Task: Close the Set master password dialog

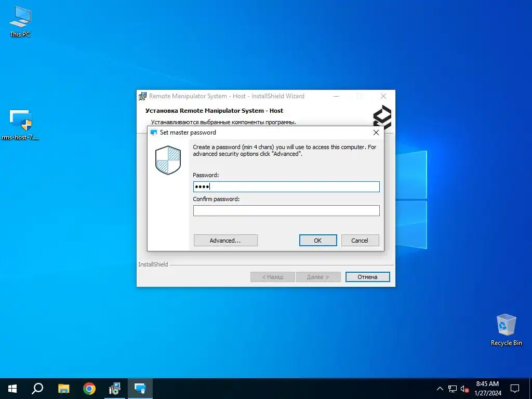Action: [376, 132]
